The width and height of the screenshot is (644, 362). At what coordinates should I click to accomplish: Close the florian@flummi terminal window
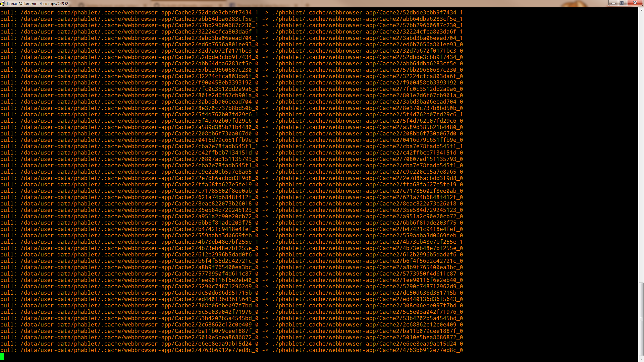[x=635, y=3]
